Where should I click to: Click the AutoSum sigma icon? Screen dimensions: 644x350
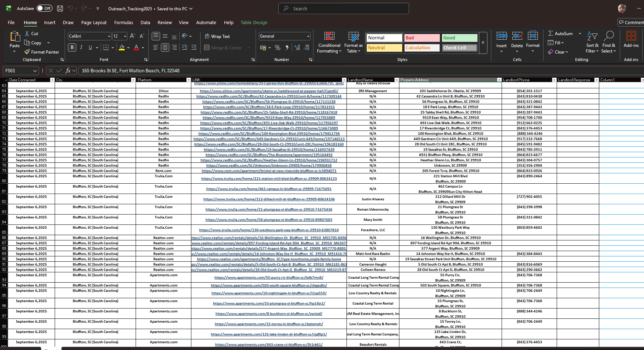click(x=551, y=33)
